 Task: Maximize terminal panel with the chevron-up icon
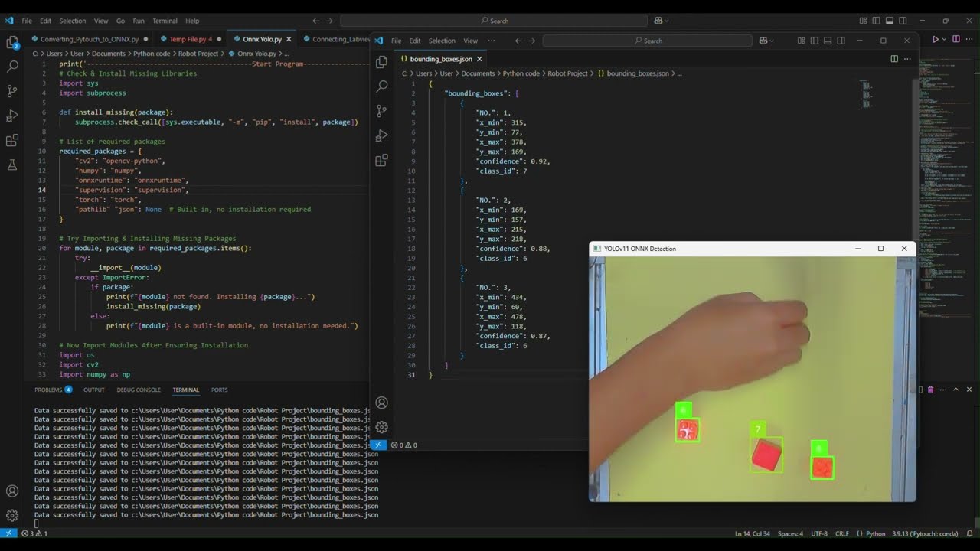956,390
